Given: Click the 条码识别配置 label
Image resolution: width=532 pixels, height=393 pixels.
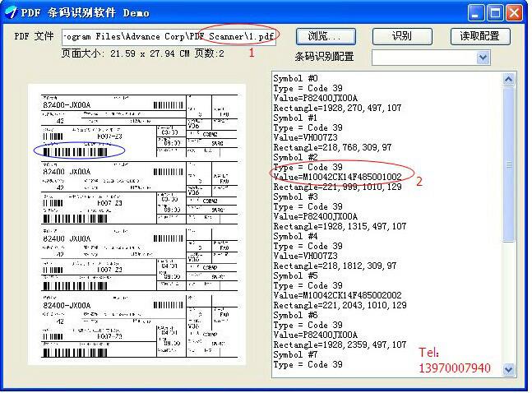Looking at the screenshot, I should point(324,57).
